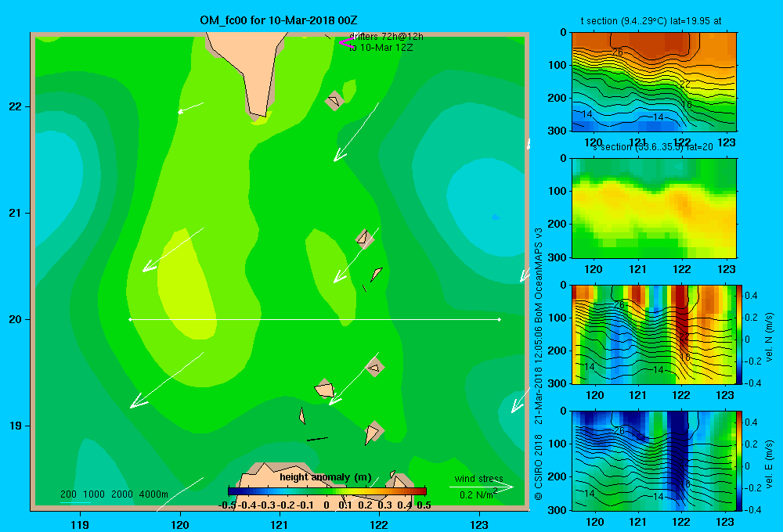Viewport: 783px width, 532px height.
Task: Click the 'vel. N (m/s)' axis label
Action: [x=769, y=337]
